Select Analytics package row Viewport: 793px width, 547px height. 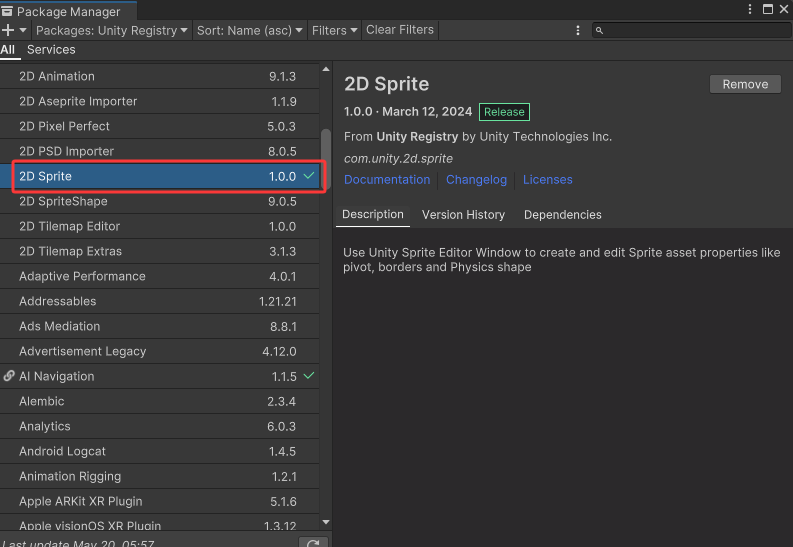(x=159, y=426)
